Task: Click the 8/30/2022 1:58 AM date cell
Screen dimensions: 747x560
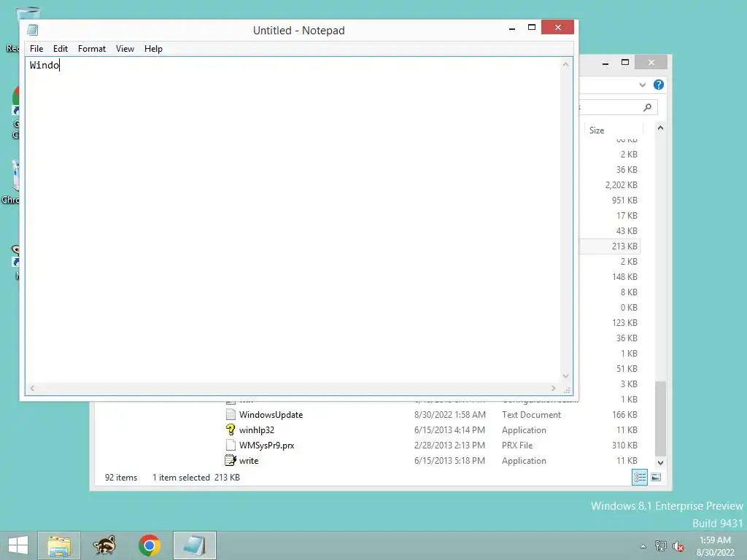Action: click(449, 415)
